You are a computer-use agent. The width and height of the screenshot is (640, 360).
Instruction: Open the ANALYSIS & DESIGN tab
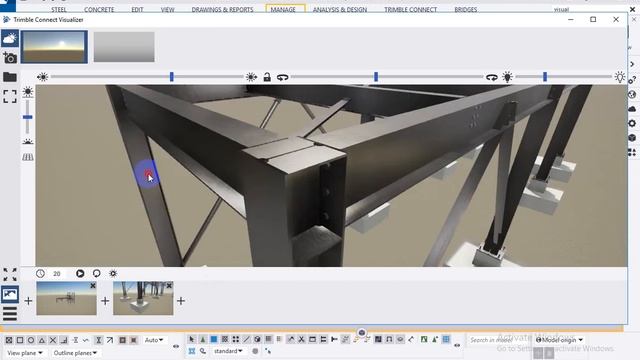(x=340, y=9)
